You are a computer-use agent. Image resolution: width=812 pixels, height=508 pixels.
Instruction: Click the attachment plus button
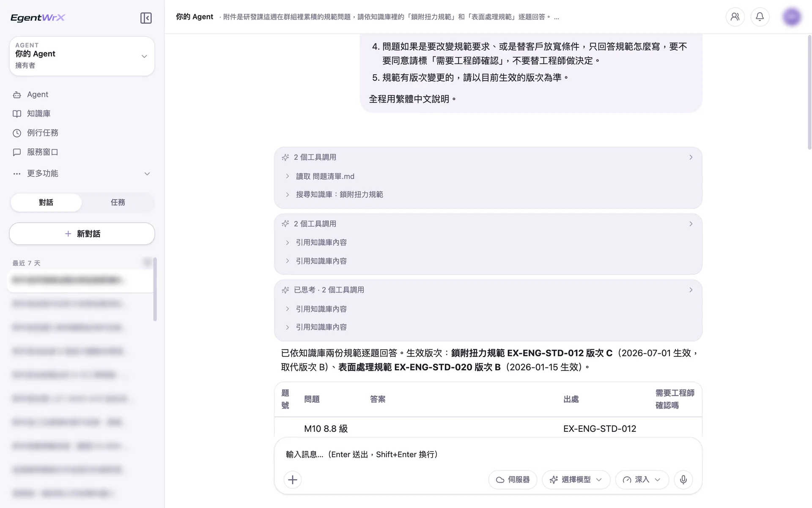pyautogui.click(x=293, y=480)
